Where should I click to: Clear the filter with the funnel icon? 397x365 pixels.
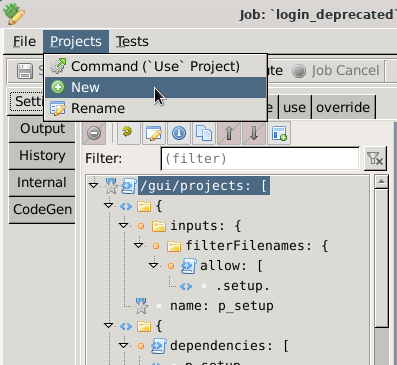[x=375, y=159]
